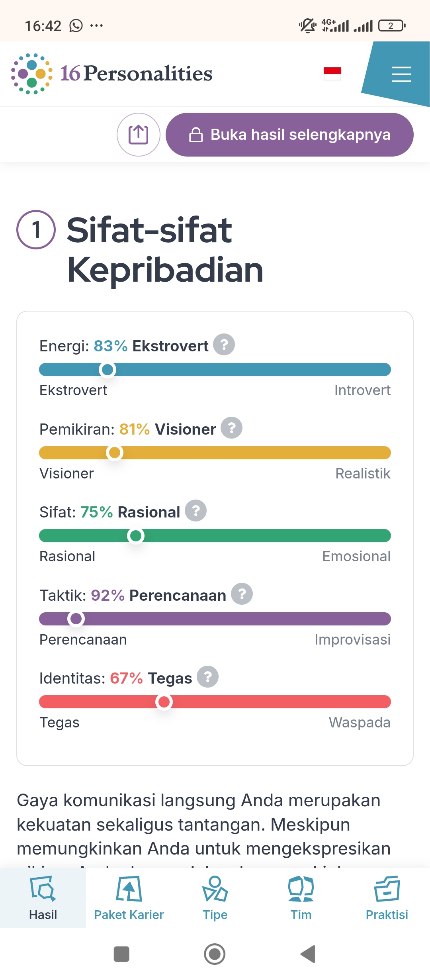Show info about Taktik Perencanaan trait
This screenshot has height=980, width=430.
click(x=242, y=594)
